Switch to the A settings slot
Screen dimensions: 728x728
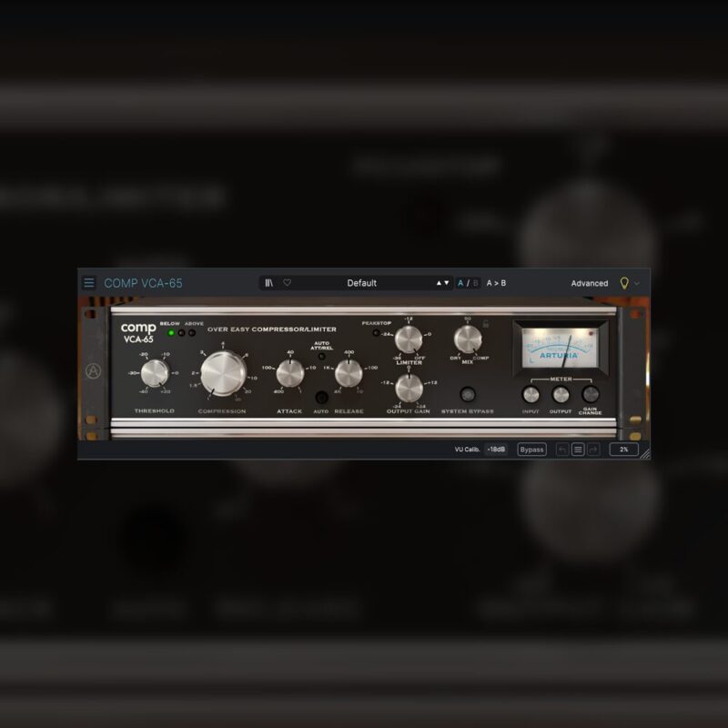(460, 283)
